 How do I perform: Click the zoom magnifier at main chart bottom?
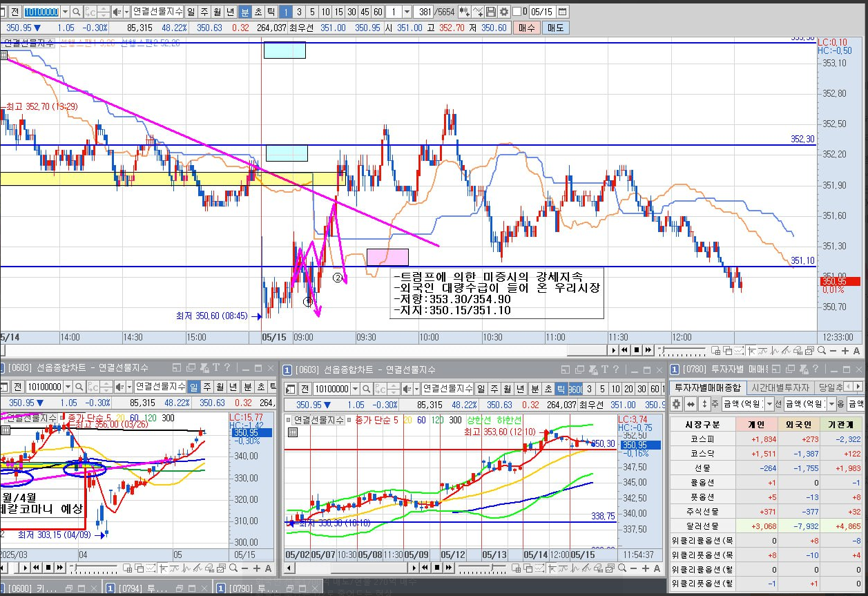pyautogui.click(x=821, y=350)
